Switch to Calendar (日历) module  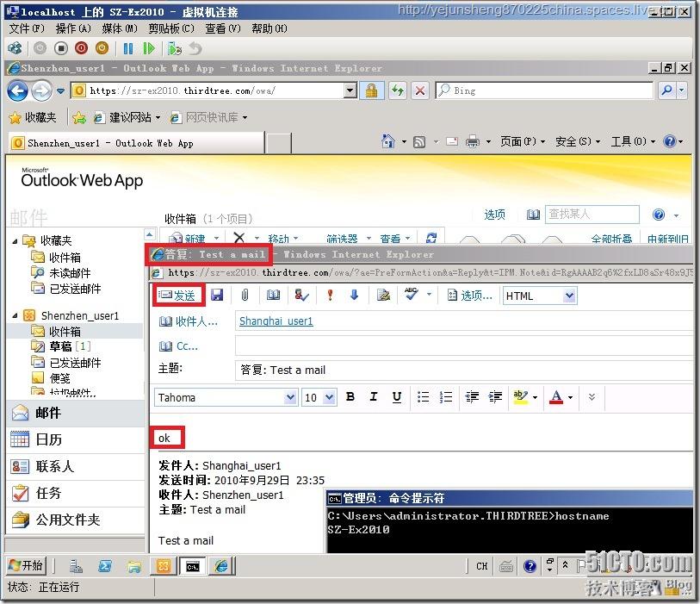click(76, 439)
